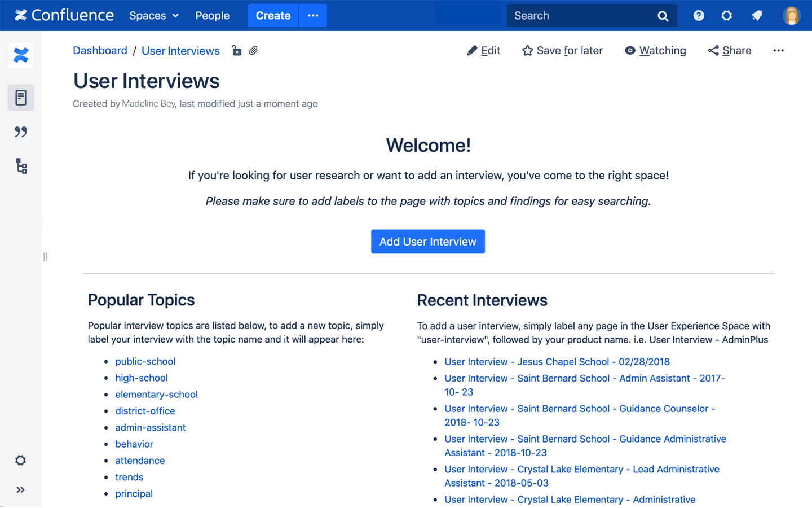Open Saint Bernard Guidance Administrative Assistant interview
812x508 pixels.
pyautogui.click(x=585, y=446)
